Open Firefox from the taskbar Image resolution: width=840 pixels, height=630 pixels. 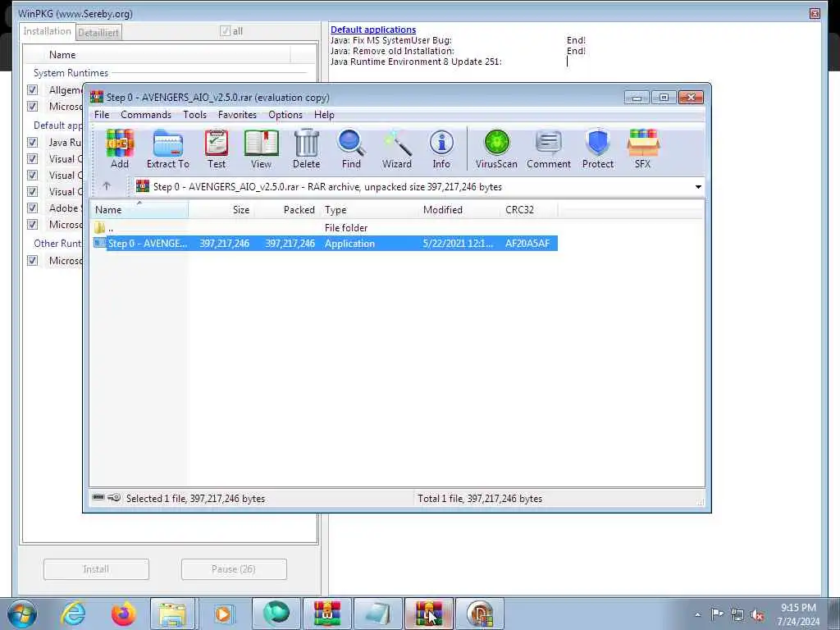[123, 614]
